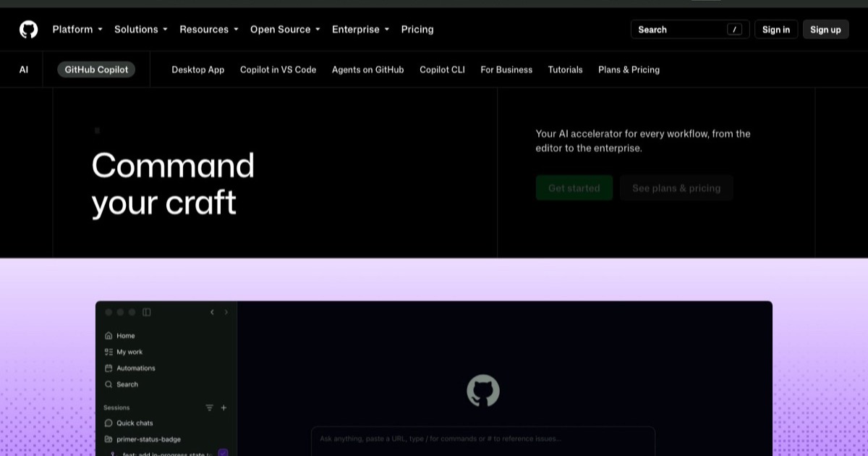The image size is (868, 456).
Task: Click the back arrow in app preview
Action: pos(212,312)
